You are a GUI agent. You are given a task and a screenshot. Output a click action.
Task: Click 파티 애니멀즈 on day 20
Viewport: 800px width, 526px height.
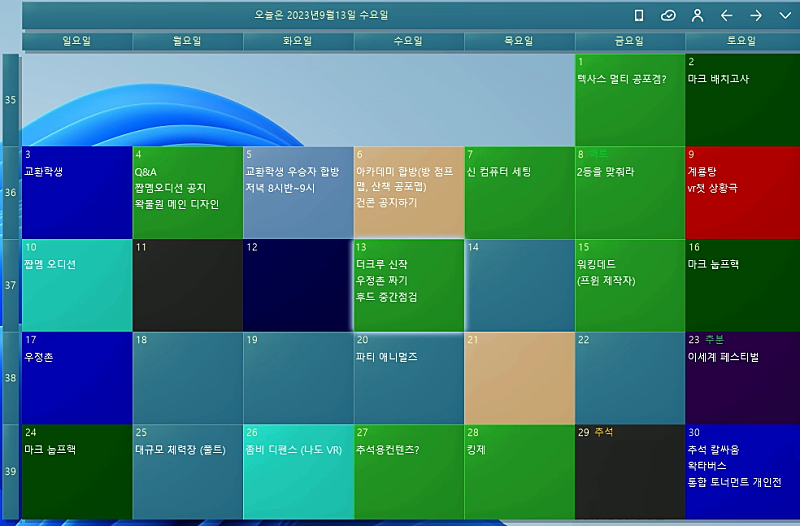(x=387, y=358)
